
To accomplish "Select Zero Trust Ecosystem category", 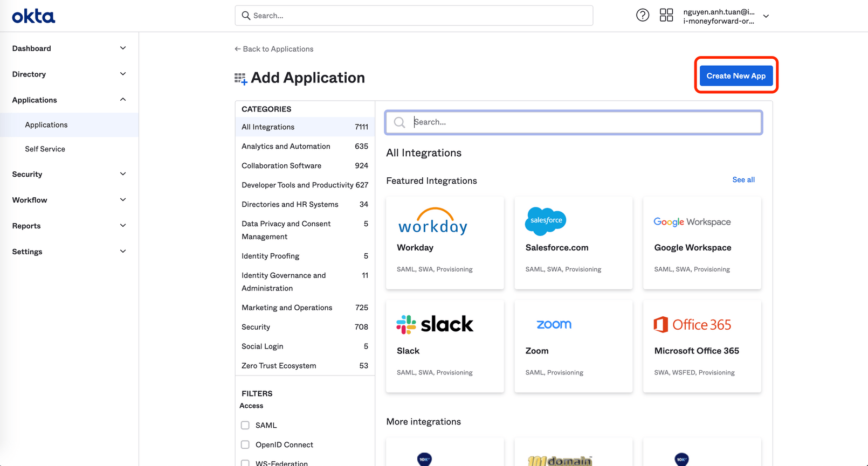I will 305,366.
